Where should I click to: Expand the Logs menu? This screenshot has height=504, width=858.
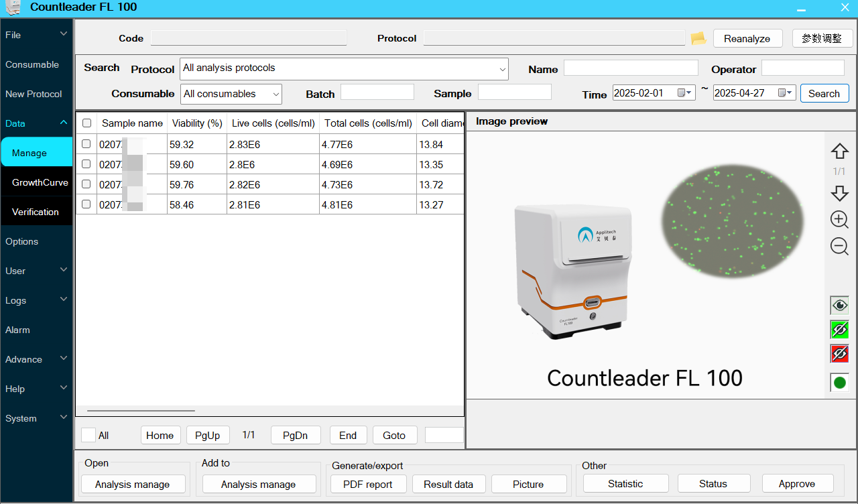(36, 300)
